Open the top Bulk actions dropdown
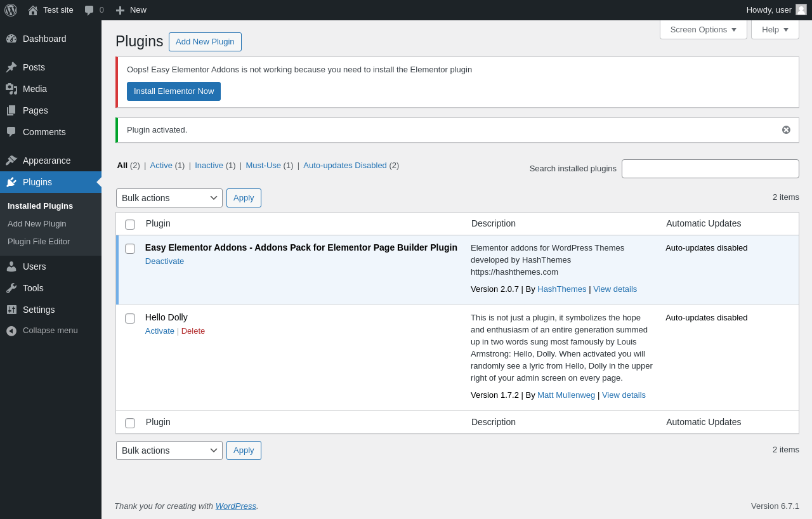 (x=169, y=198)
